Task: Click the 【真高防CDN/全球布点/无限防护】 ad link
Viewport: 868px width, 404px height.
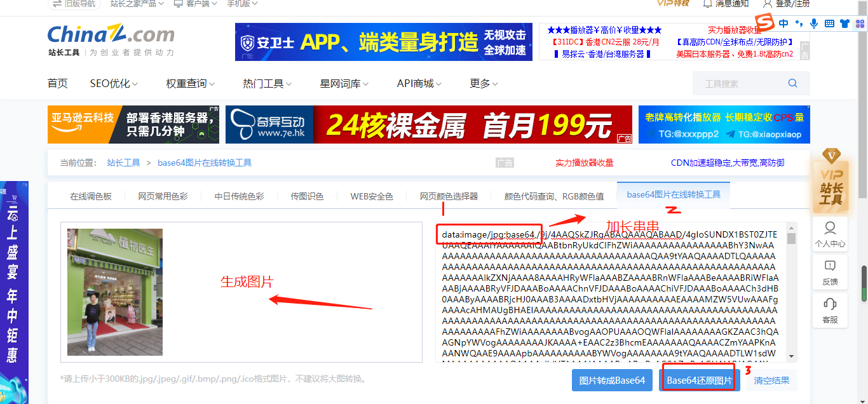Action: tap(735, 42)
